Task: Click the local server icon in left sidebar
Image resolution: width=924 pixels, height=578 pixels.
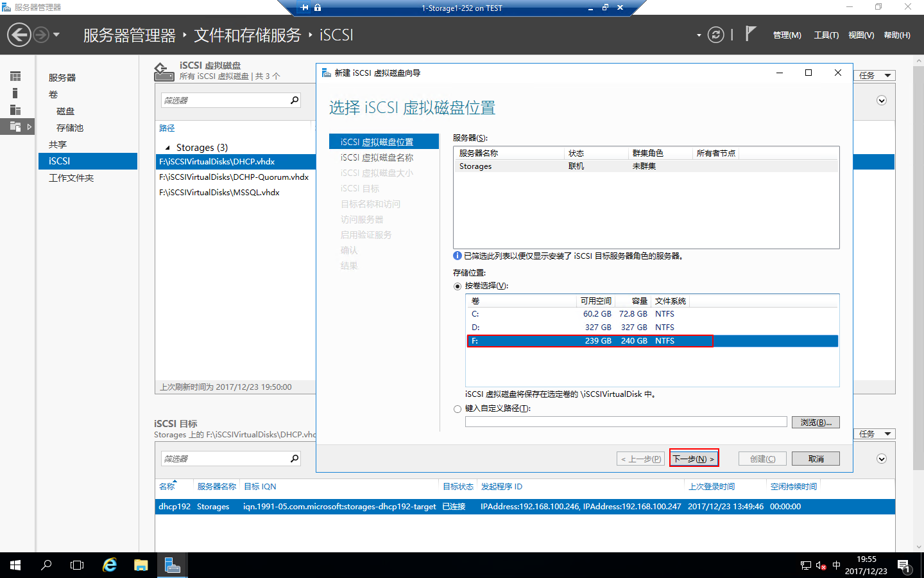Action: click(15, 93)
